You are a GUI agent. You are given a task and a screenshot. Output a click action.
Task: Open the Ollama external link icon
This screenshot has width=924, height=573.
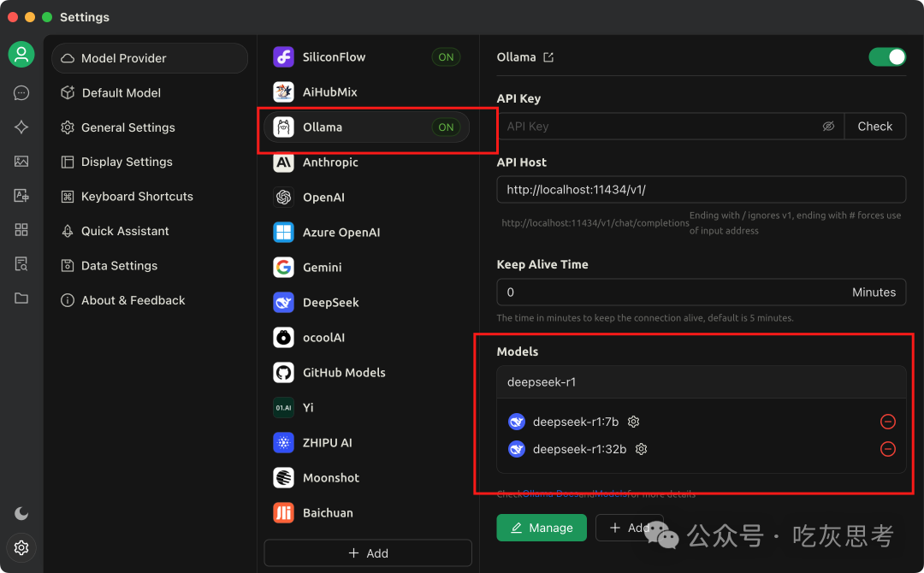tap(548, 57)
